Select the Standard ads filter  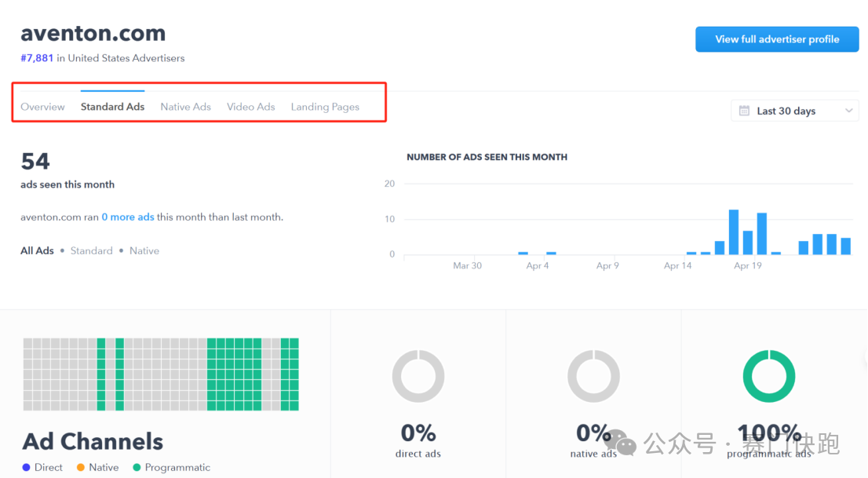[91, 251]
